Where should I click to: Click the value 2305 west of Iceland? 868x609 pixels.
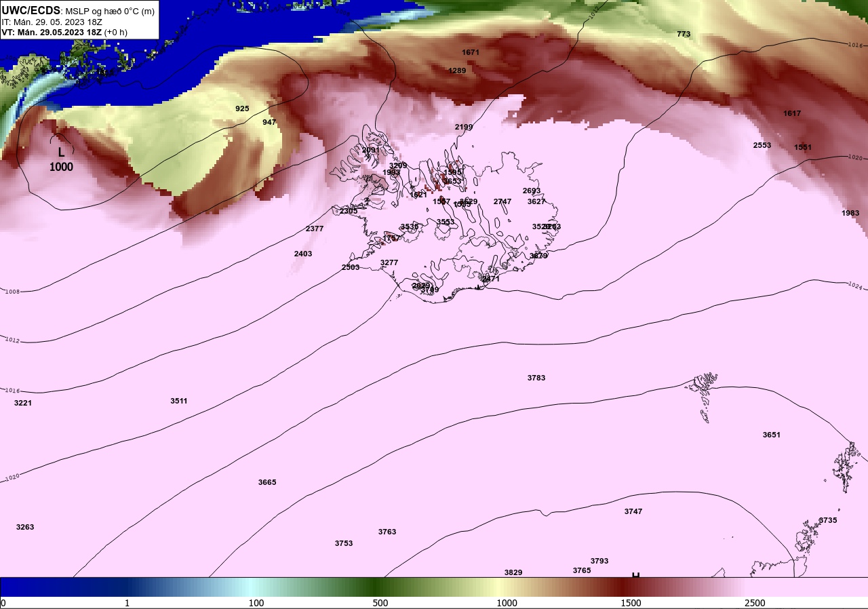click(x=349, y=211)
